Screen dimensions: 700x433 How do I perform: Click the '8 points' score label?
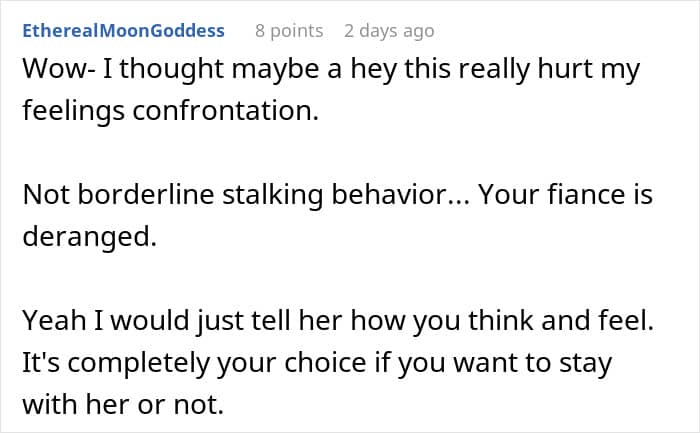click(289, 31)
